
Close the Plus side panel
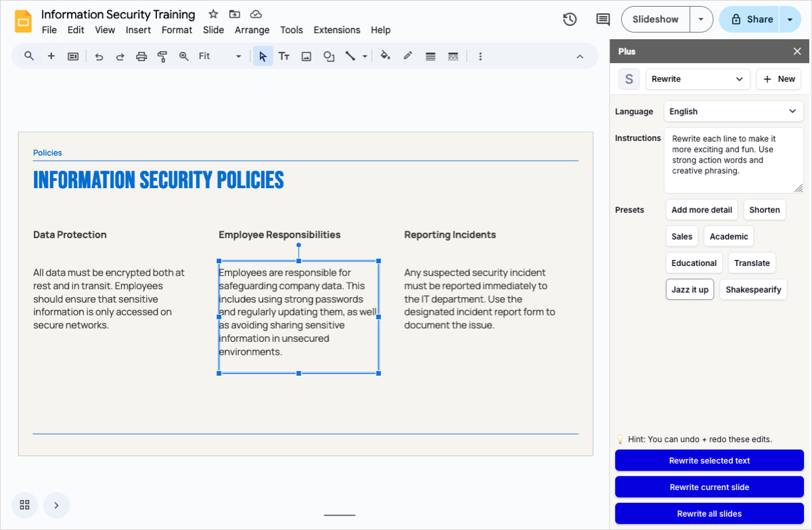coord(796,51)
